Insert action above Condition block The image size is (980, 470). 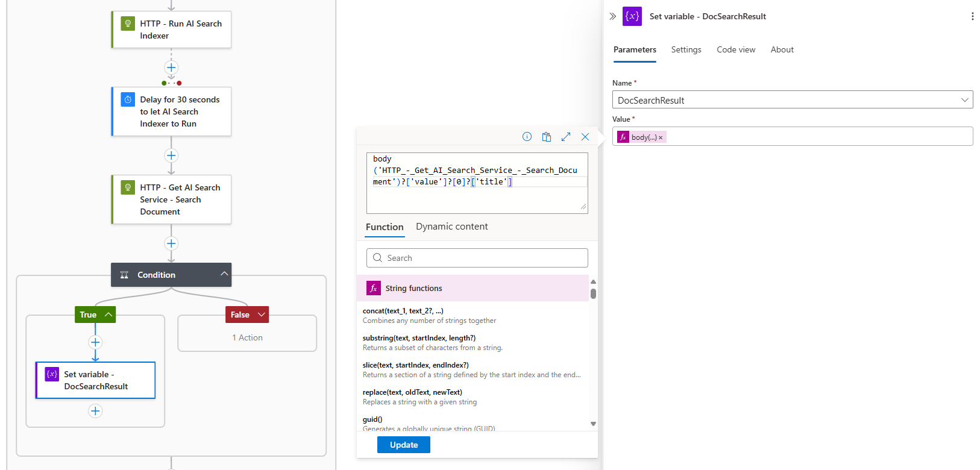pyautogui.click(x=171, y=243)
